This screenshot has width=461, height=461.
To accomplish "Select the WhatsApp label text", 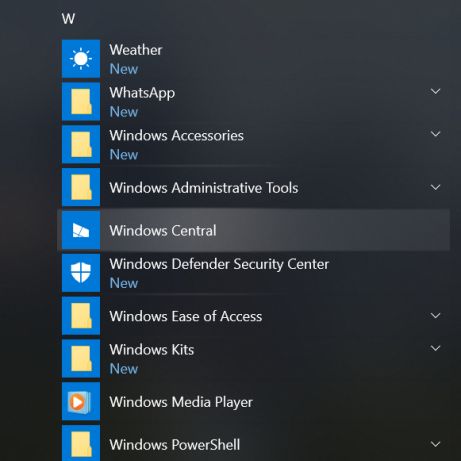I will [x=142, y=93].
